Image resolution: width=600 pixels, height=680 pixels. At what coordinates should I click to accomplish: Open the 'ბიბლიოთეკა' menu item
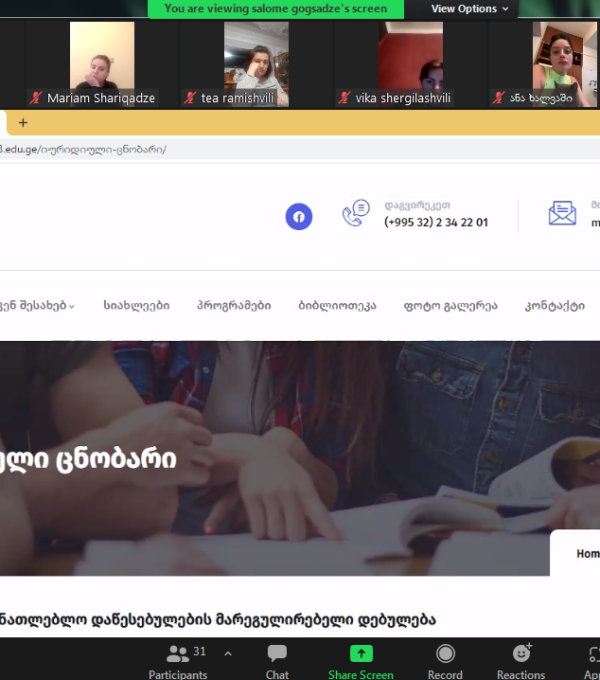pos(337,305)
